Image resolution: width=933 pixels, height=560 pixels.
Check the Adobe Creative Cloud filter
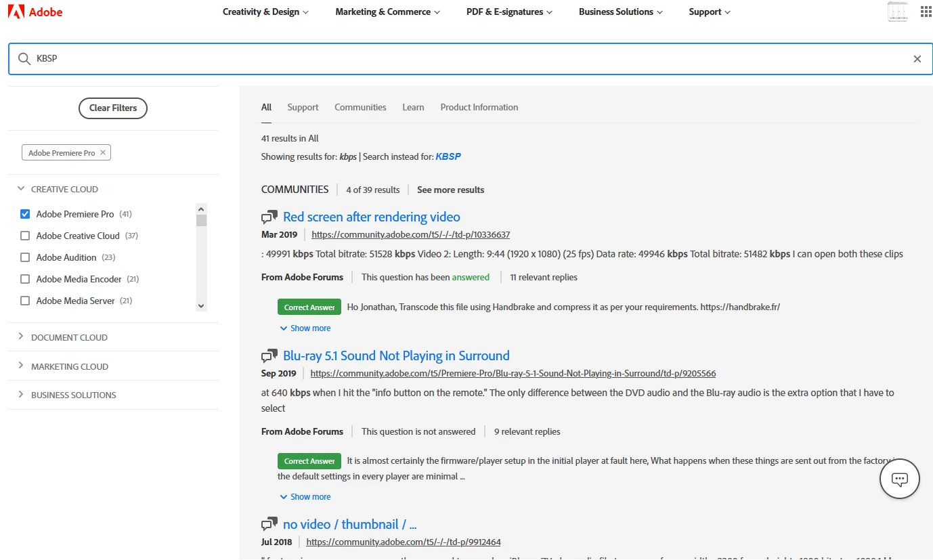(x=25, y=236)
